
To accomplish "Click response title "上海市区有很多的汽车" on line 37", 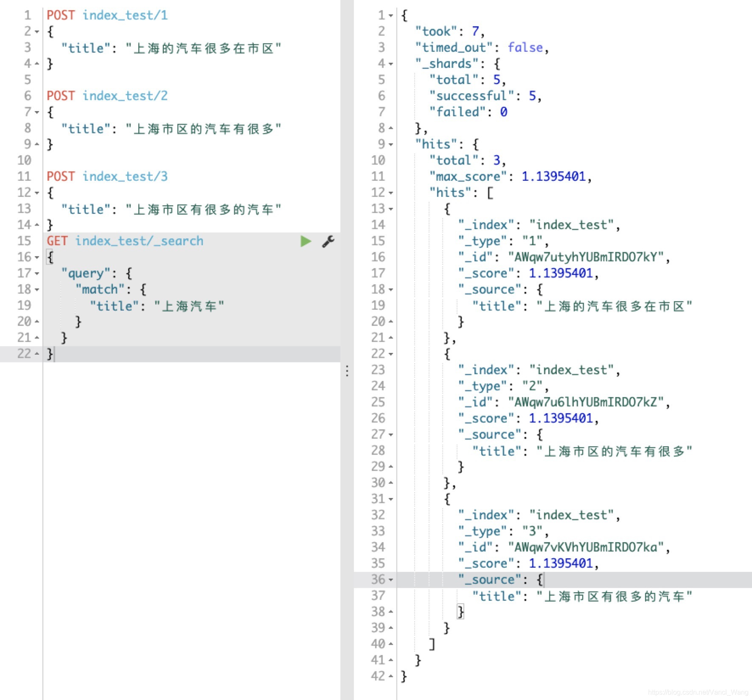I will (x=615, y=596).
